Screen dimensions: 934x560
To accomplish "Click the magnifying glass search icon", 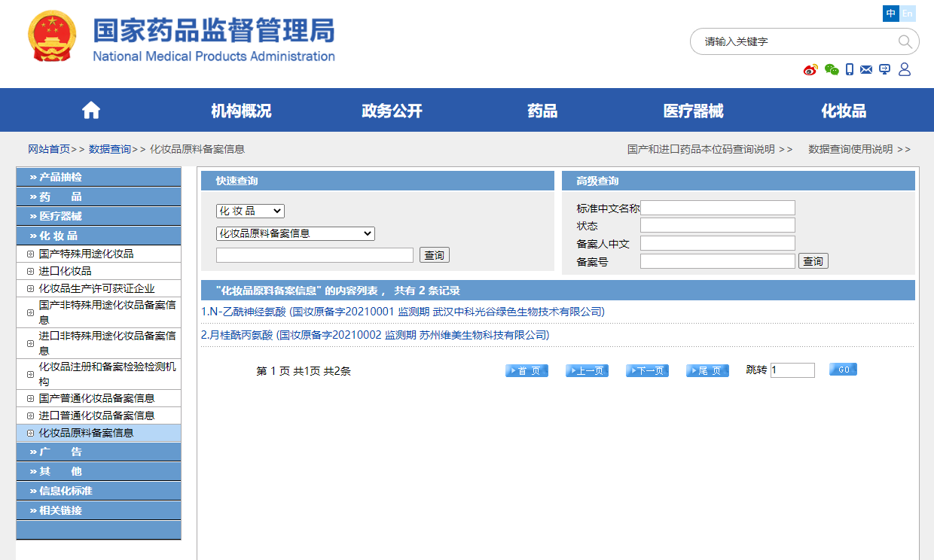I will [x=905, y=41].
